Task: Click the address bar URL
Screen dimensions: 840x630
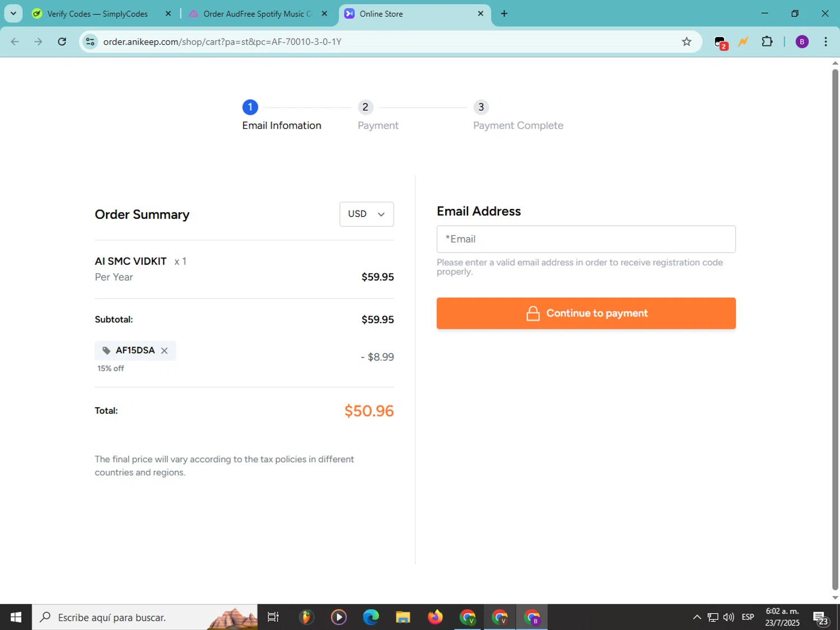Action: coord(222,42)
